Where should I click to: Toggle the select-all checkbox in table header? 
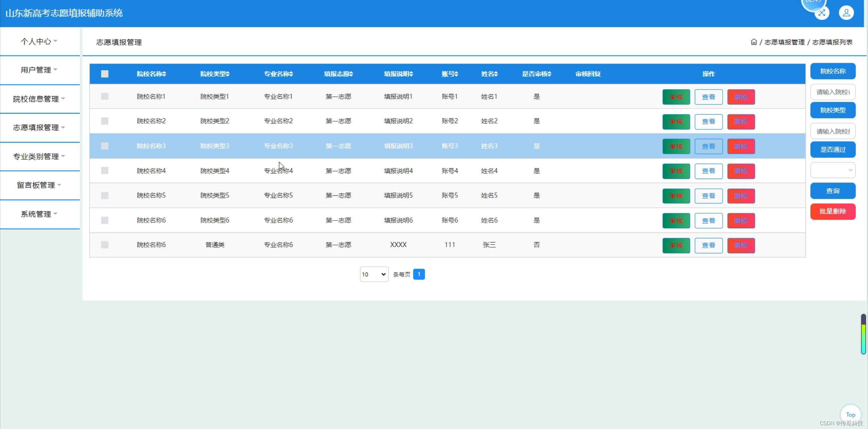pos(105,74)
